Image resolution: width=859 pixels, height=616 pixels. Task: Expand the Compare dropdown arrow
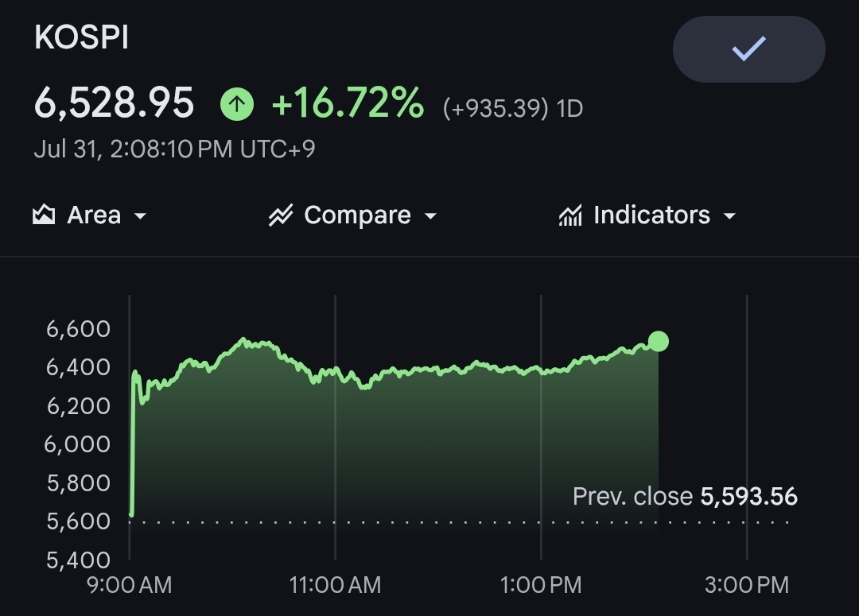coord(430,215)
